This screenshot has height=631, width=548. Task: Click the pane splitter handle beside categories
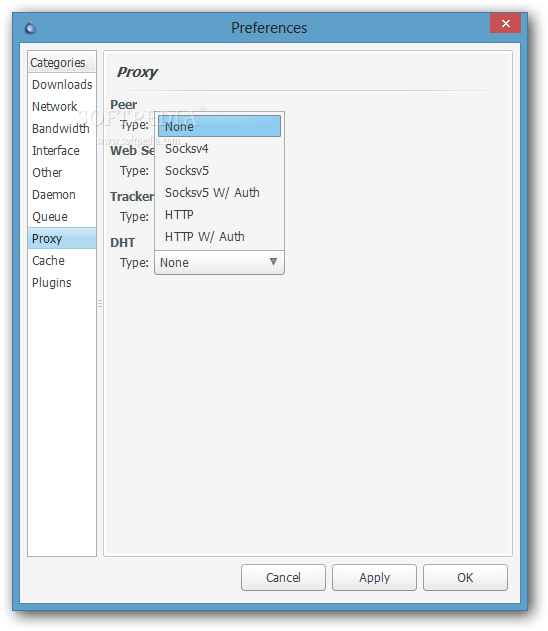(100, 303)
